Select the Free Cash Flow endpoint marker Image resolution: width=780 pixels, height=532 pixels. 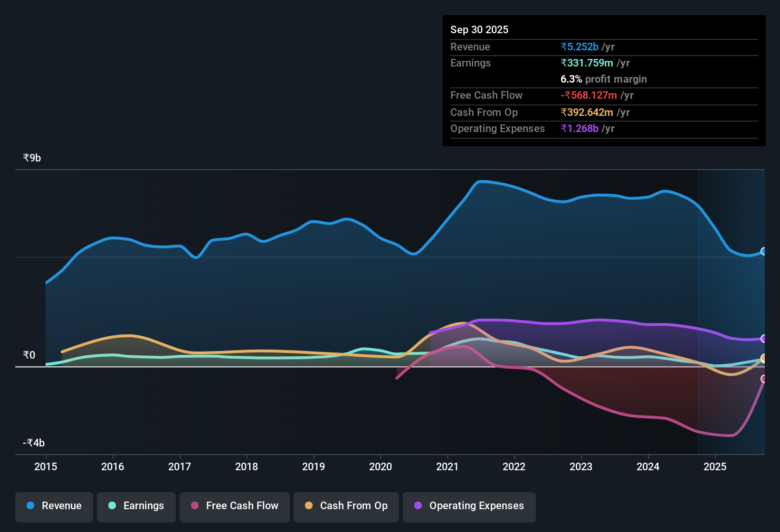(x=764, y=380)
